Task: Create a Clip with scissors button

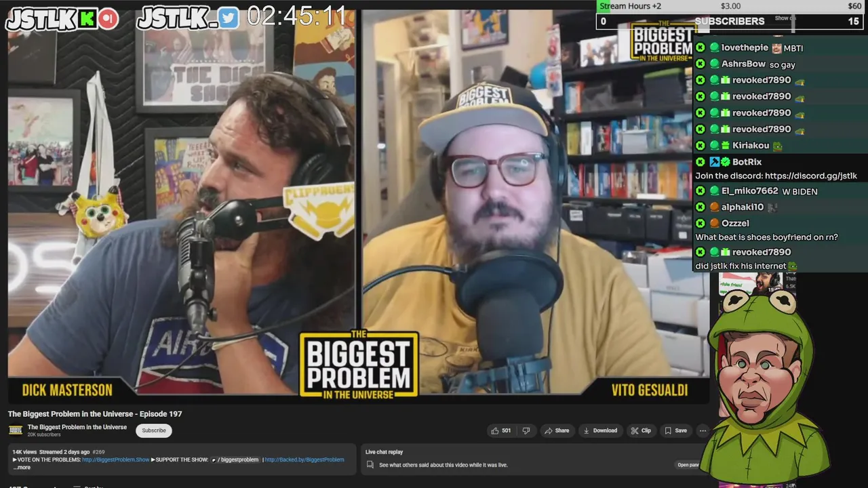Action: pyautogui.click(x=640, y=430)
